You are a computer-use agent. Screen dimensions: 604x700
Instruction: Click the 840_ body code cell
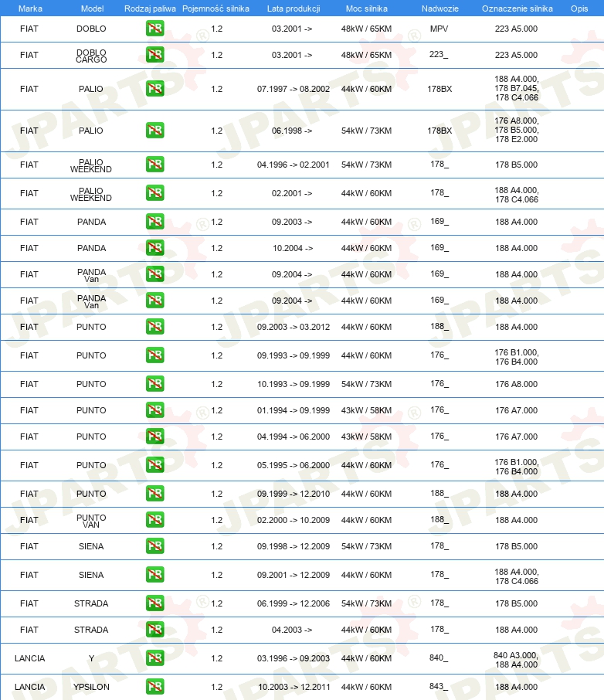coord(439,658)
